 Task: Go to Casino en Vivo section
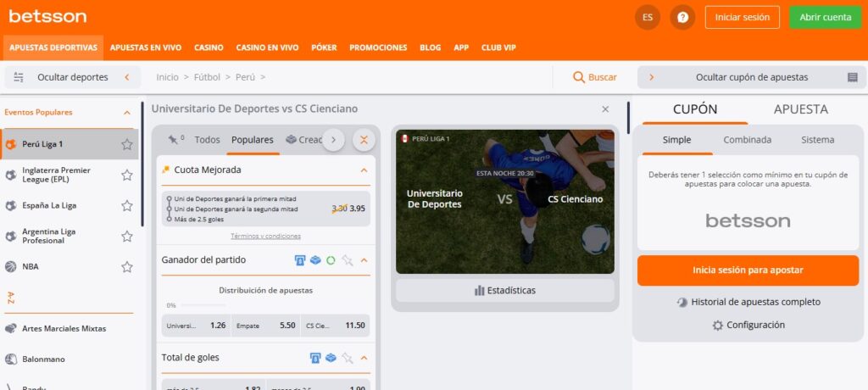(267, 47)
